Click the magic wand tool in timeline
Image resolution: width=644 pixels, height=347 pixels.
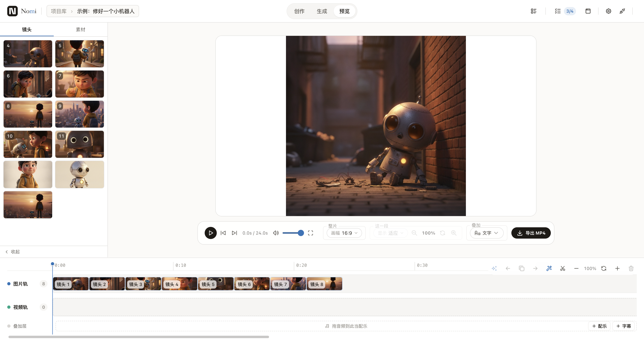549,268
